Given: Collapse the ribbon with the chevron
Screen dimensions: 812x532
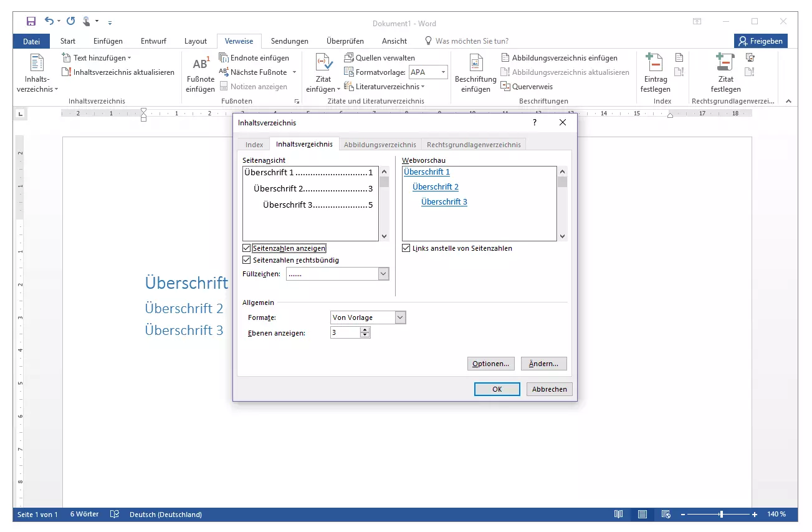Looking at the screenshot, I should click(788, 101).
